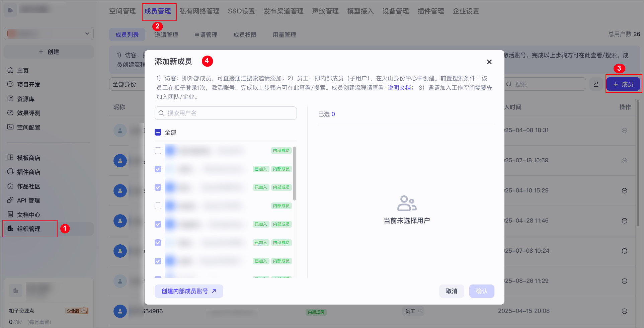Open the 用量管理 sub-tab

pyautogui.click(x=285, y=35)
